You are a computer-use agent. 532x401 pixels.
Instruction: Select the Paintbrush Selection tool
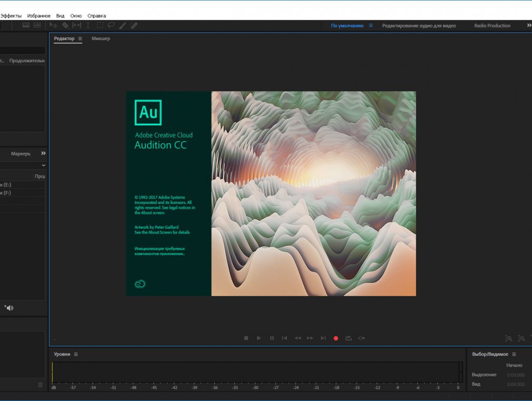pyautogui.click(x=123, y=25)
